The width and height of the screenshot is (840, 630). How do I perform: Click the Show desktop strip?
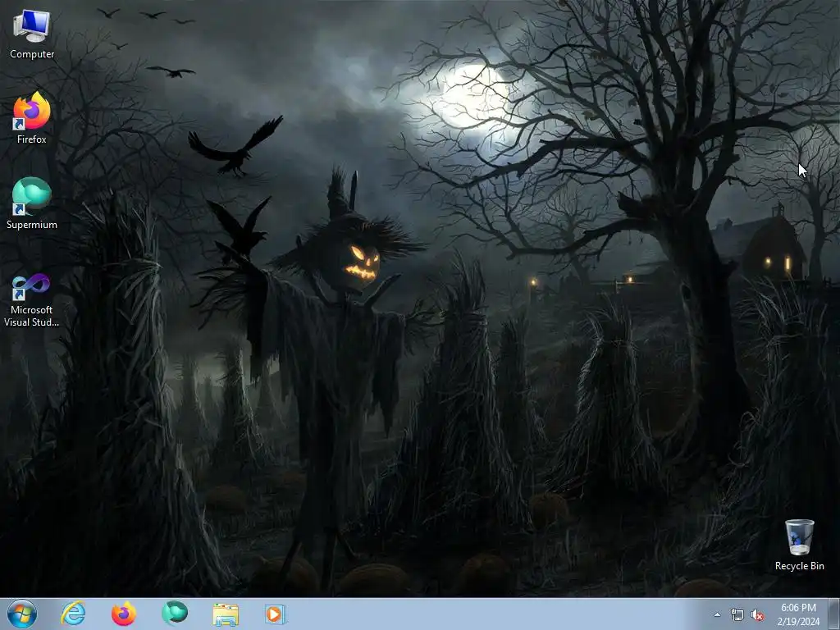pos(834,614)
